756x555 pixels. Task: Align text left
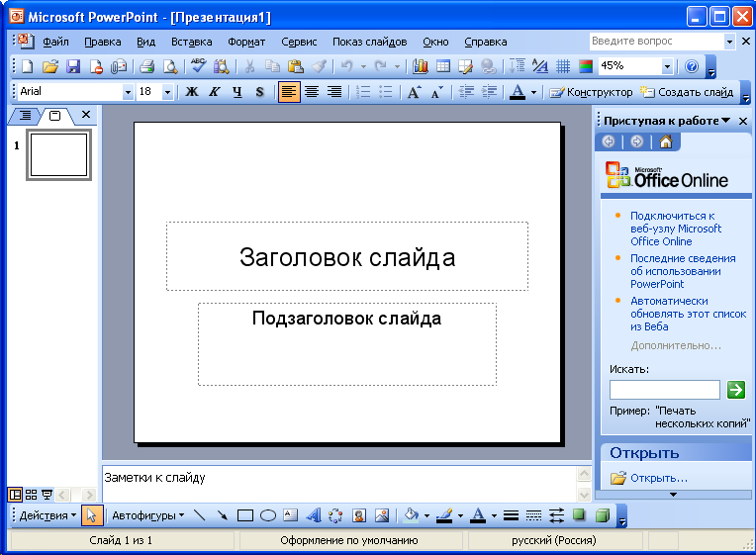coord(289,92)
